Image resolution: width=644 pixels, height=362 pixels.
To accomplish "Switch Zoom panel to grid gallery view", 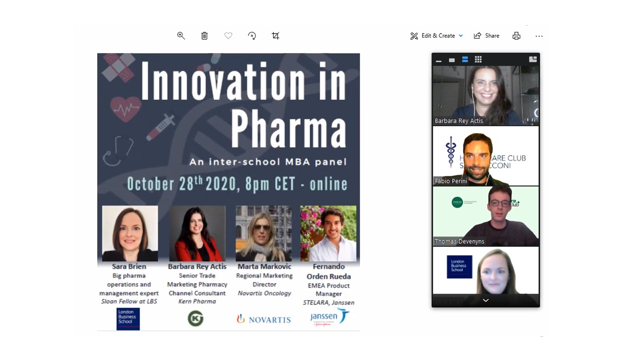I will pos(478,59).
